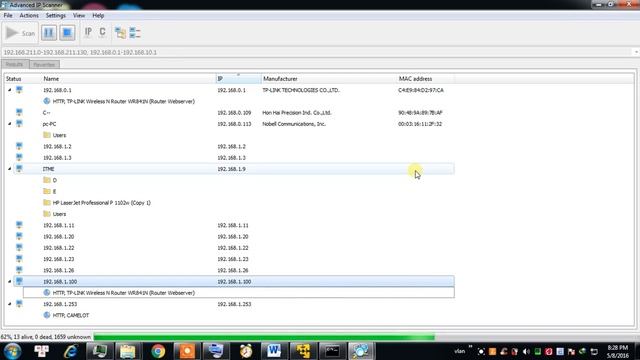Open the alarm clock app in taskbar
The height and width of the screenshot is (360, 640).
[246, 351]
